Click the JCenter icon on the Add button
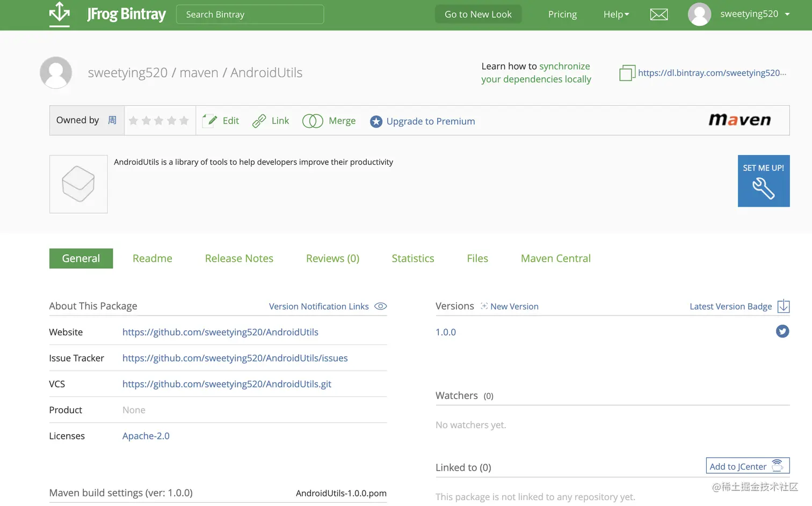The image size is (812, 506). [778, 466]
